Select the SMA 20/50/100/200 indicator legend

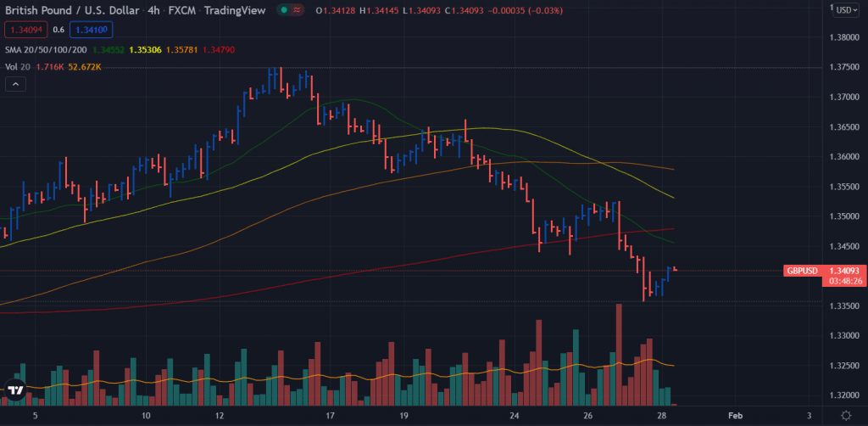pyautogui.click(x=46, y=50)
